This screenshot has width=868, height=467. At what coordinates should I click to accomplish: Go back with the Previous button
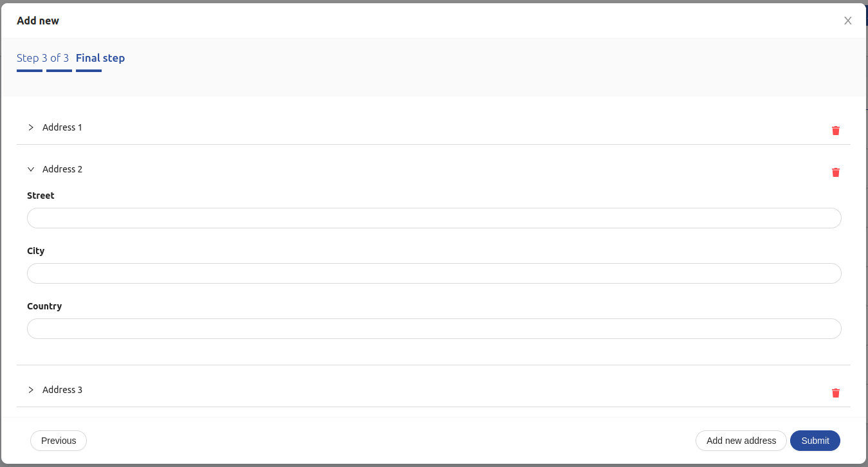tap(59, 441)
